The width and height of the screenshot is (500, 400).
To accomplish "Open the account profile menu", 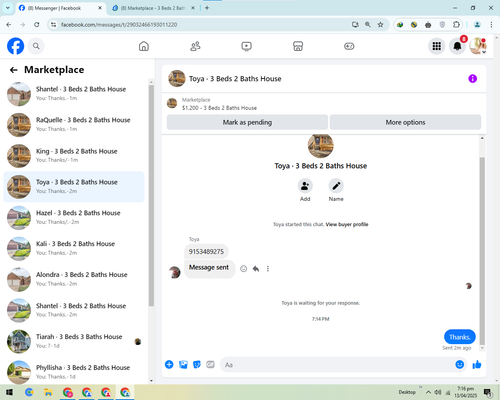I will [478, 46].
